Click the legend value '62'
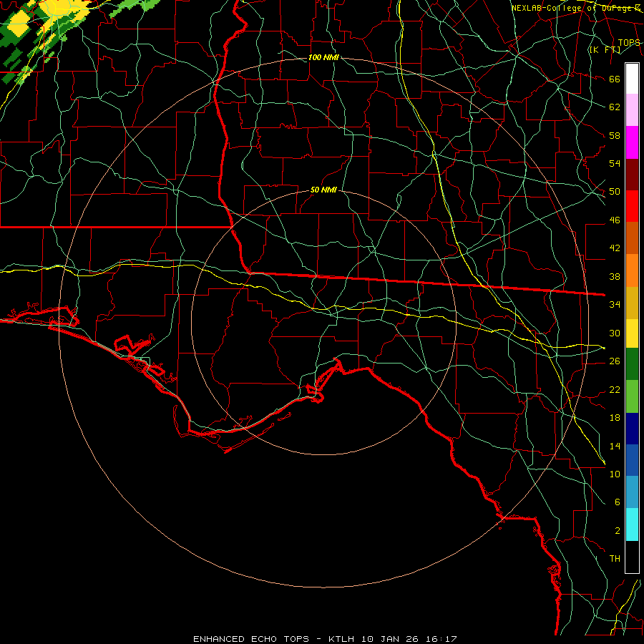Image resolution: width=644 pixels, height=644 pixels. [615, 107]
